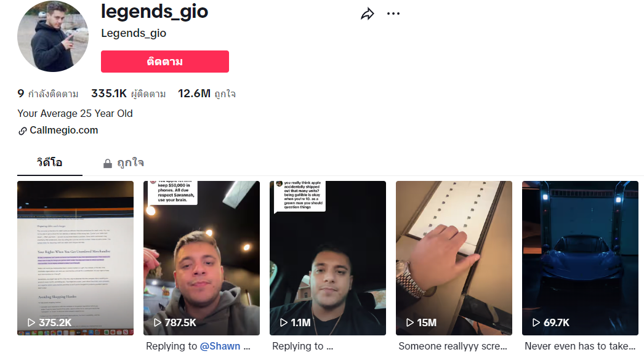
Task: Open 'Someone reallyyy scre...' video caption
Action: click(x=453, y=346)
